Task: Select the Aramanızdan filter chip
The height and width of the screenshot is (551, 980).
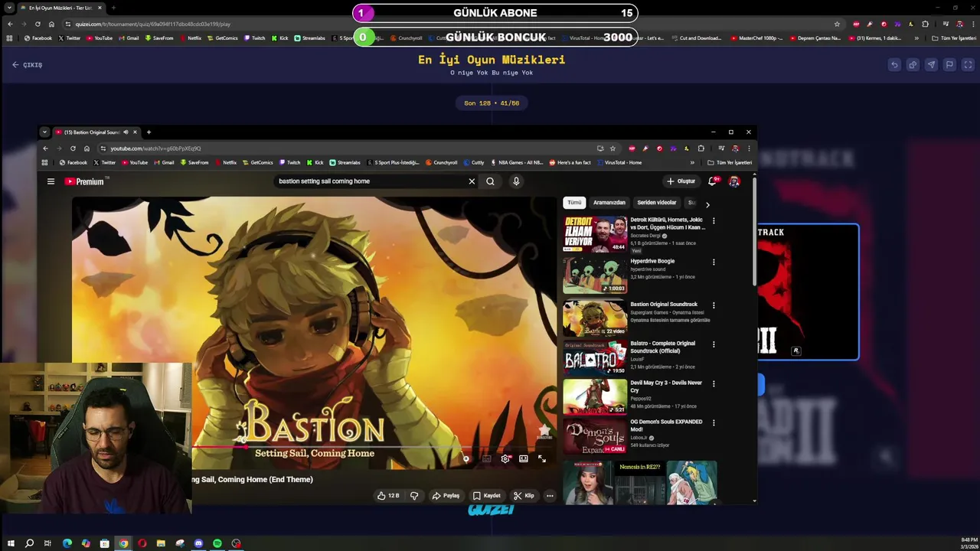Action: [609, 203]
